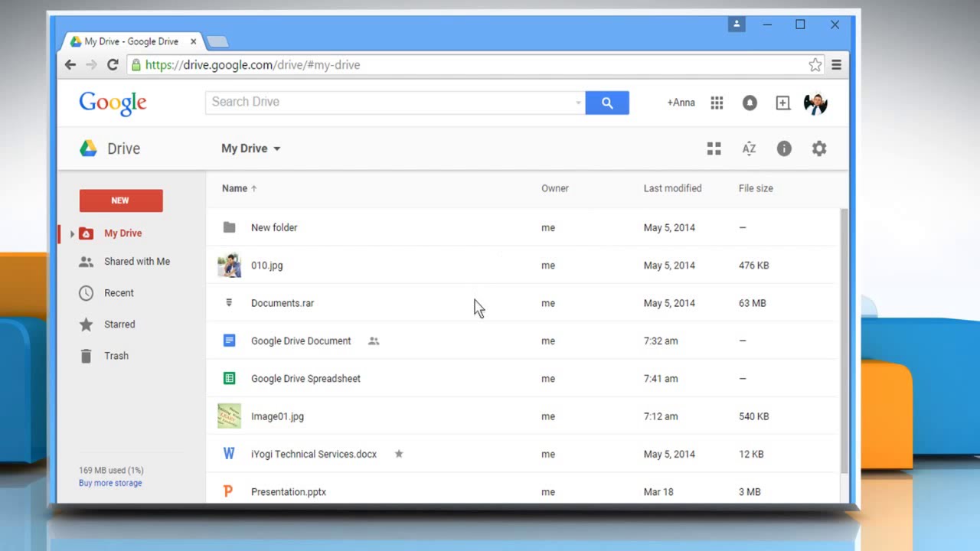Screen dimensions: 980x551
Task: Reload the page with refresh icon
Action: tap(113, 65)
